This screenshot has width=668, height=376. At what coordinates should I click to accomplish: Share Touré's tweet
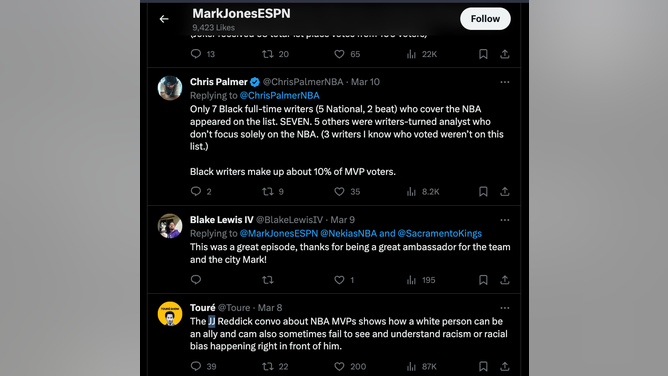click(x=505, y=366)
